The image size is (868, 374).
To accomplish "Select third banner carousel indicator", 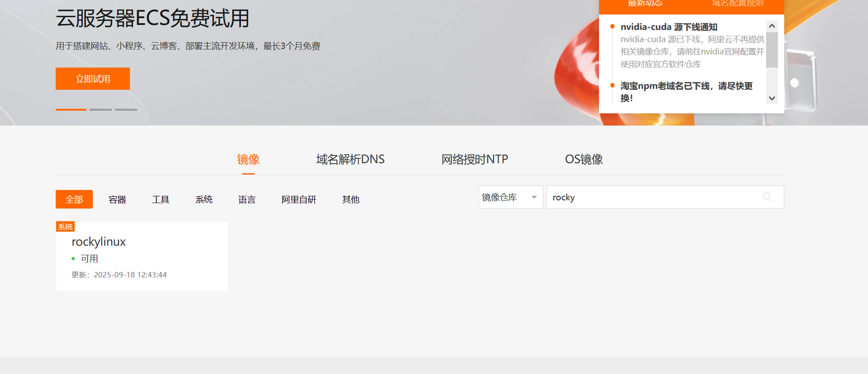I will coord(126,110).
